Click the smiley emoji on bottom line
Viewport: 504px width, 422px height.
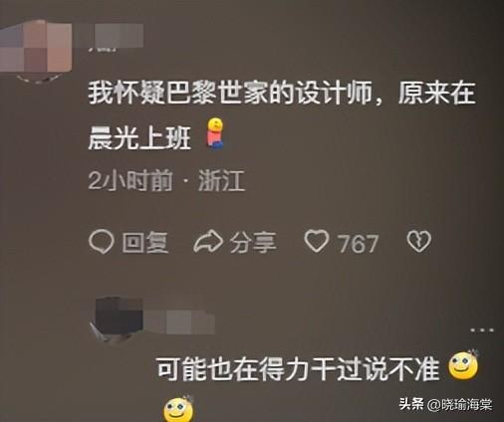tap(178, 409)
